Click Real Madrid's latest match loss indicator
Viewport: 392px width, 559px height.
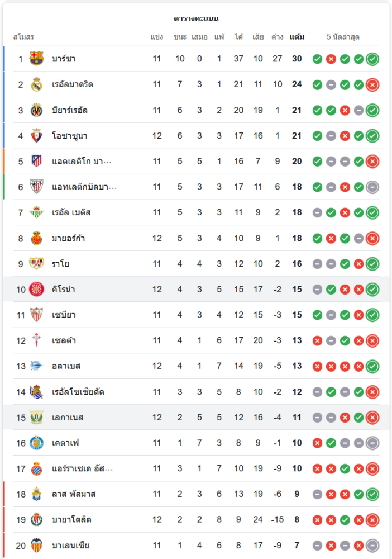[x=372, y=84]
